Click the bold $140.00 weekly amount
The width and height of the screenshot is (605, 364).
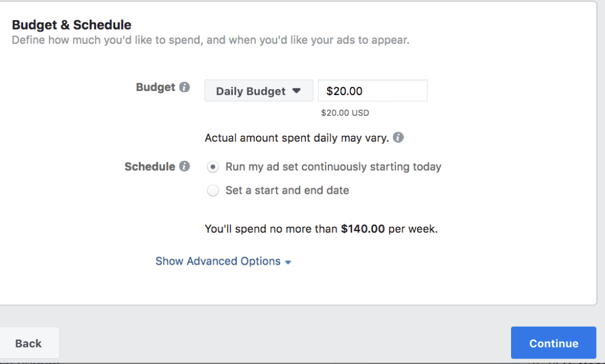click(x=363, y=229)
